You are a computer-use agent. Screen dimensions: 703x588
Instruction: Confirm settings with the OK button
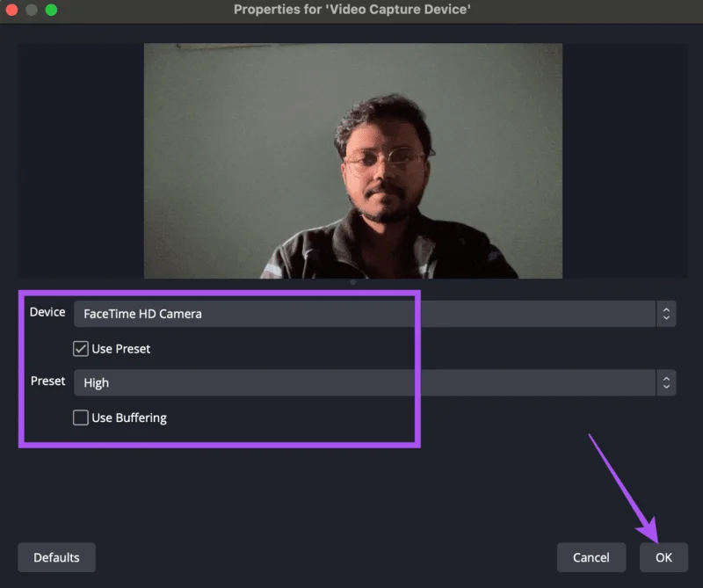point(663,557)
